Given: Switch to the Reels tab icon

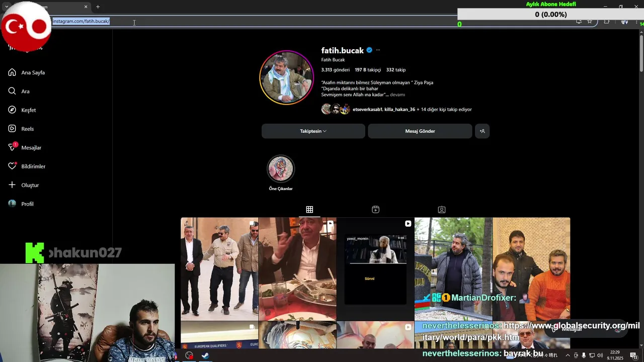Looking at the screenshot, I should coord(375,210).
